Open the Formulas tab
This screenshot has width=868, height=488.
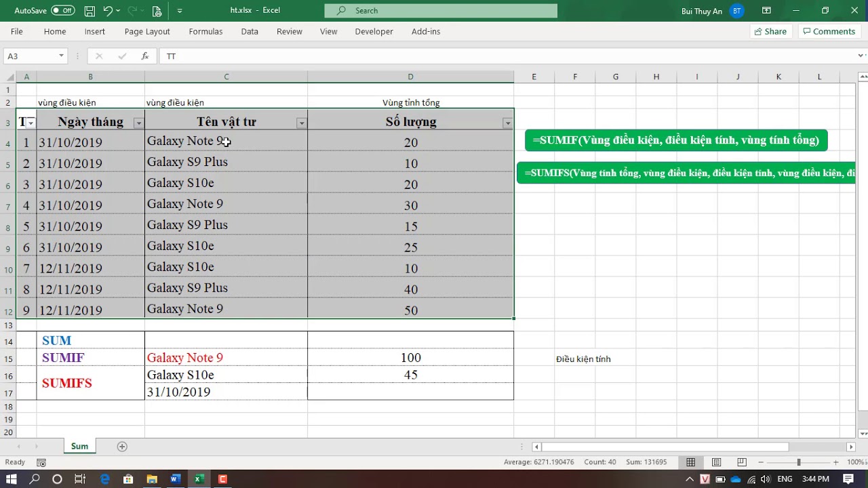(x=205, y=31)
